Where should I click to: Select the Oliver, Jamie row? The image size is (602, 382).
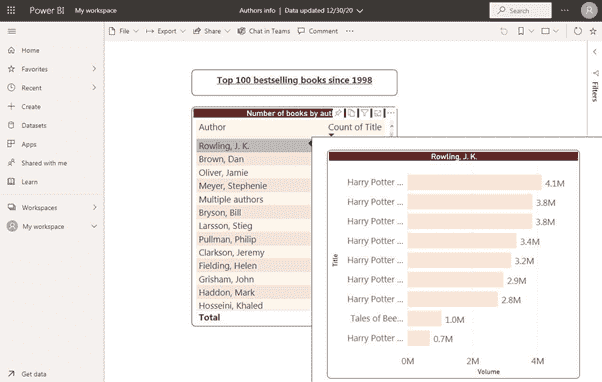[254, 172]
